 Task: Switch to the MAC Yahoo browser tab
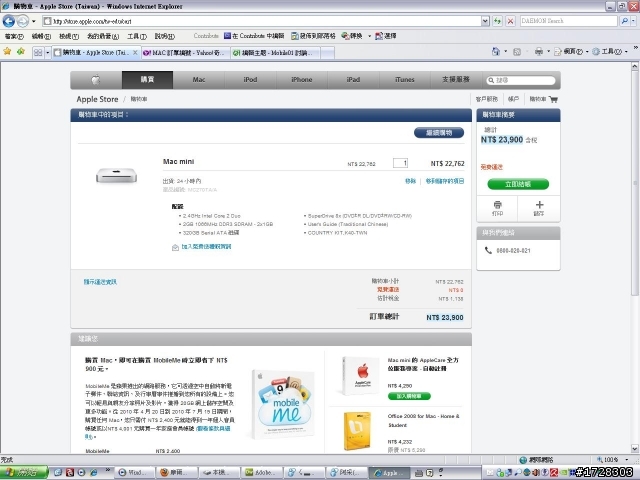pos(186,53)
